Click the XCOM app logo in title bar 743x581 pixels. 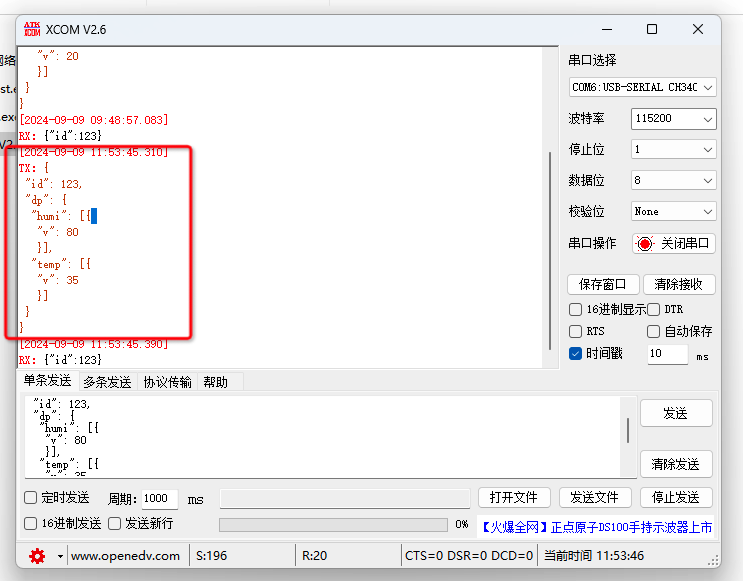point(31,29)
